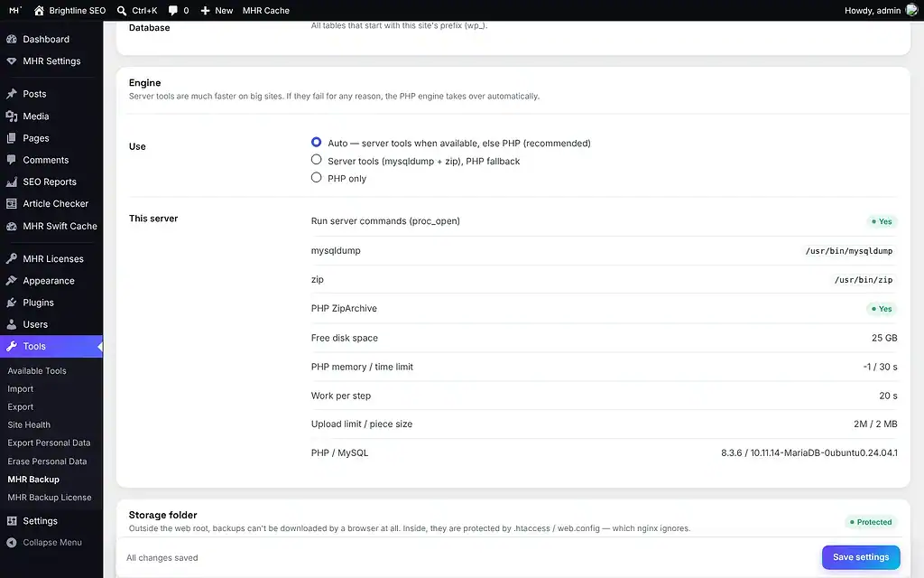Click the Upload limit / piece size label

coord(362,424)
